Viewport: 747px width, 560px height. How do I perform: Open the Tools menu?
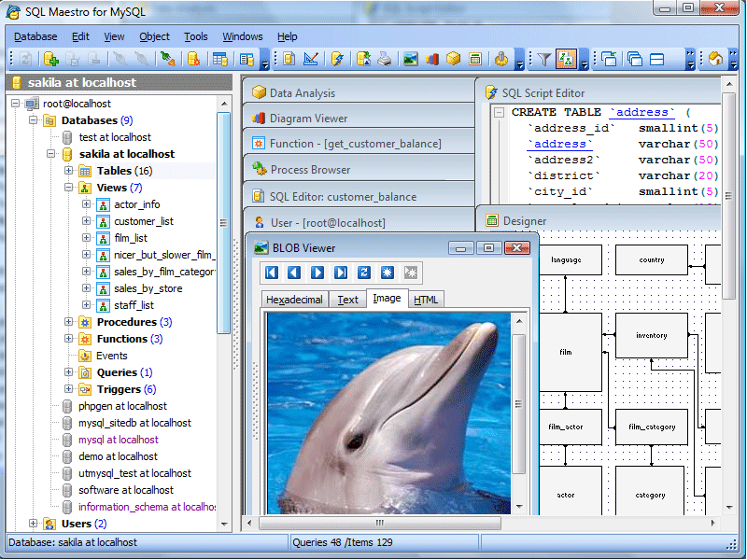point(195,36)
